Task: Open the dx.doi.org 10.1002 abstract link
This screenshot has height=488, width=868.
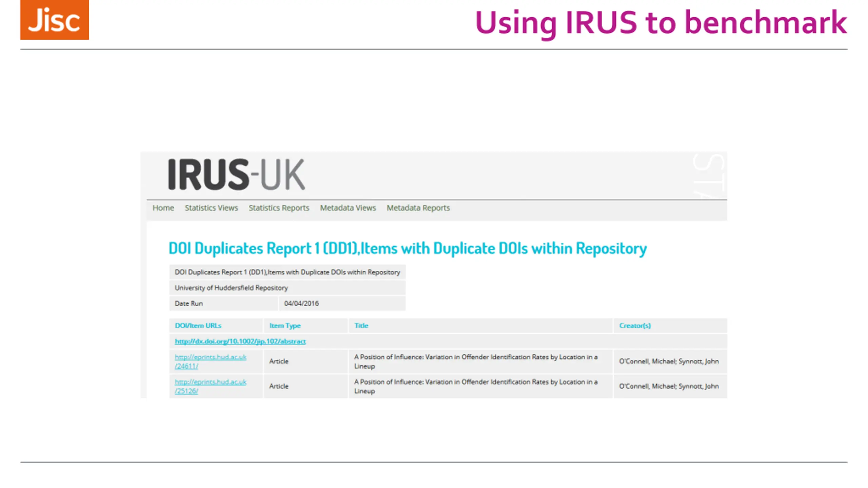Action: point(240,341)
